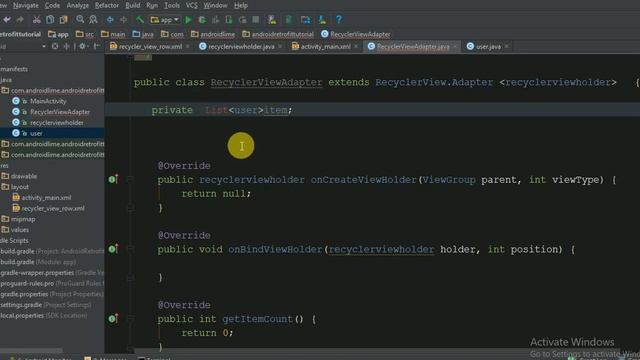This screenshot has width=640, height=360.
Task: Click the main breadcrumb in navigation bar
Action: point(113,34)
